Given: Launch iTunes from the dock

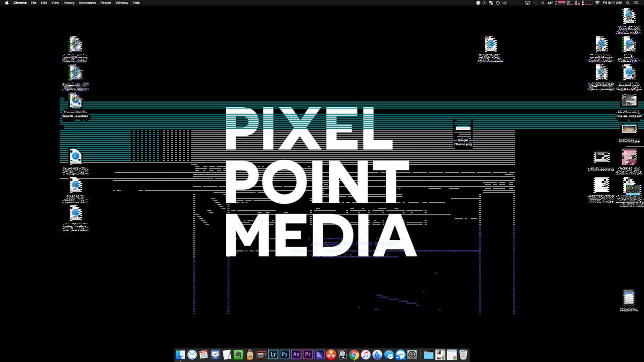Looking at the screenshot, I should (x=365, y=354).
